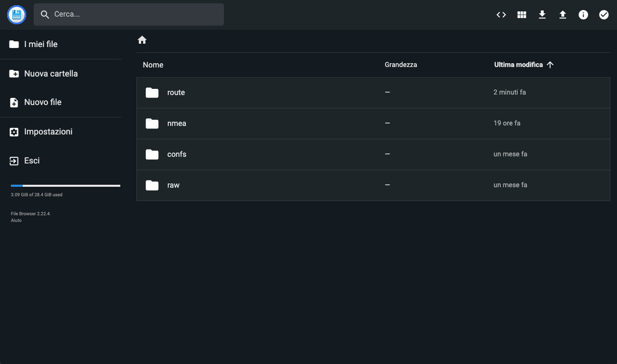Screen dimensions: 617x364
Task: Open the nmea folder
Action: coord(176,124)
